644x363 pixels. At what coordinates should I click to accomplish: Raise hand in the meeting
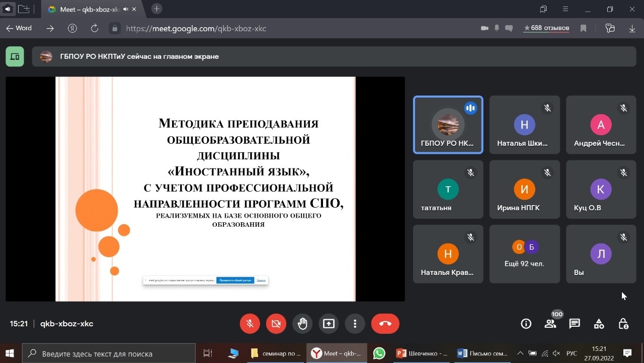[302, 324]
